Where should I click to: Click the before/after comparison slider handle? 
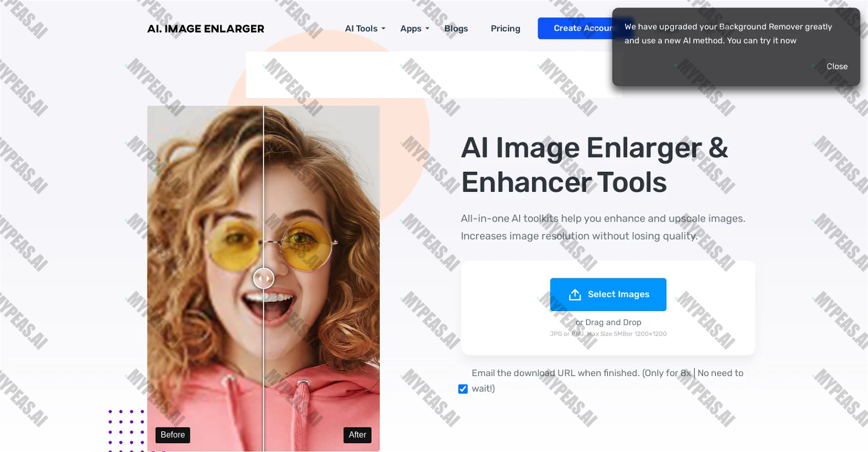264,279
